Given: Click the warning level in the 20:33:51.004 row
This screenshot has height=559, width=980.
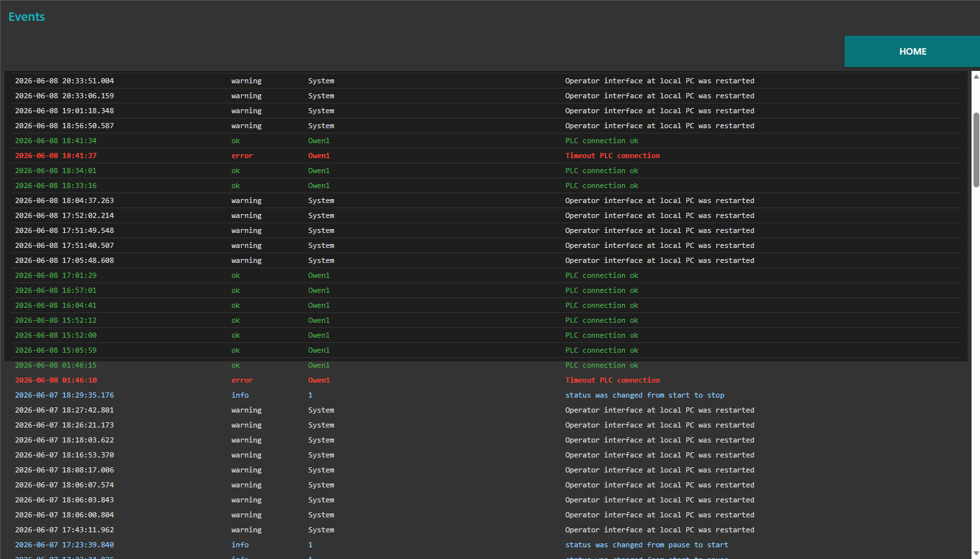Looking at the screenshot, I should coord(246,81).
